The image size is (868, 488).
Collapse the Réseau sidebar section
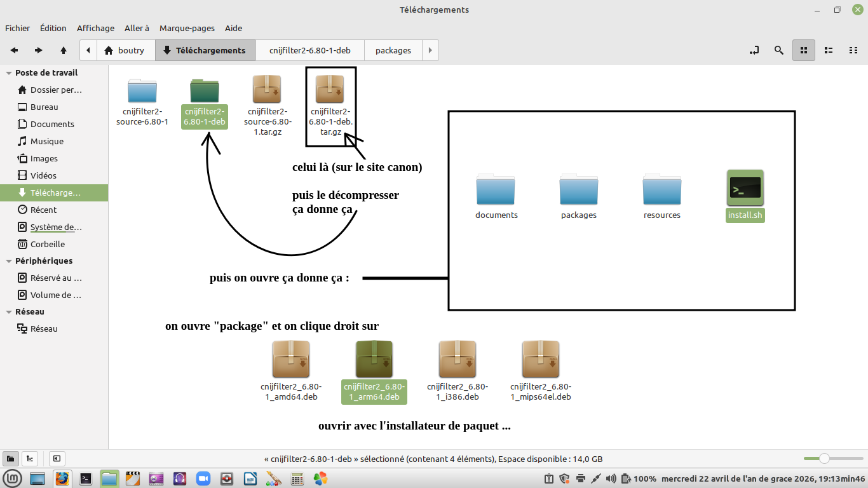pyautogui.click(x=9, y=312)
